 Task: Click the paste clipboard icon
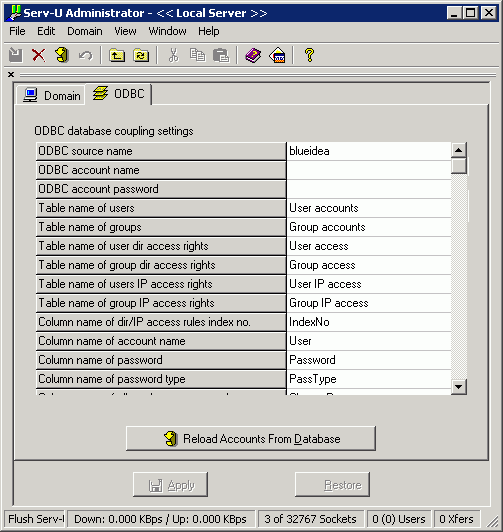[x=221, y=55]
